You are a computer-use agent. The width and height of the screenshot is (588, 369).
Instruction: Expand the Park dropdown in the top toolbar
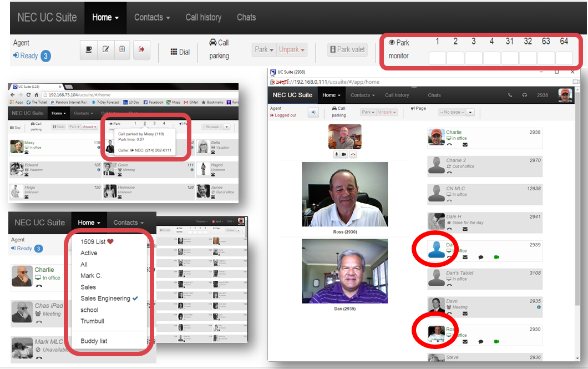(264, 49)
